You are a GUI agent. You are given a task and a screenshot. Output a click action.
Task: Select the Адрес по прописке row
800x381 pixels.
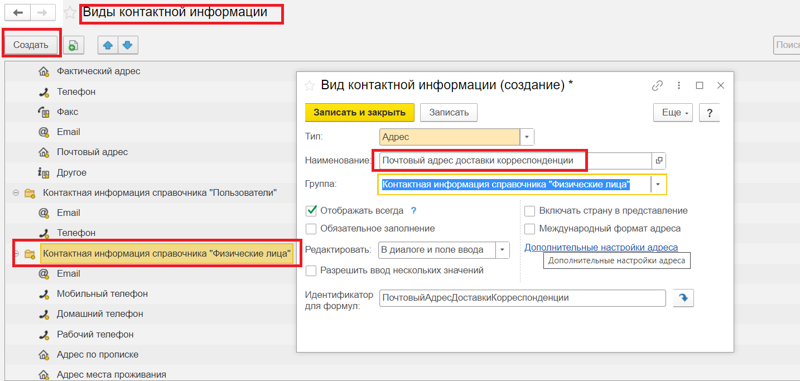97,354
